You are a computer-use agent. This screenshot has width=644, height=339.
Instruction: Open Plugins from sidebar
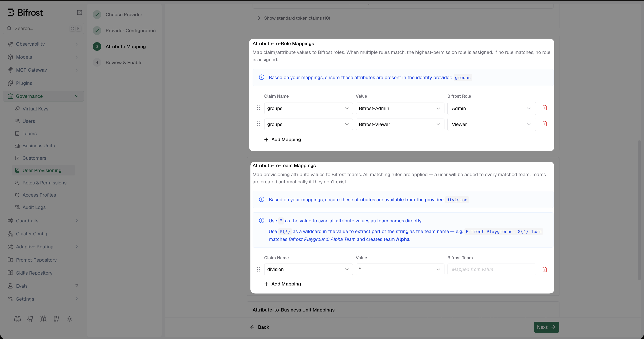[43, 83]
